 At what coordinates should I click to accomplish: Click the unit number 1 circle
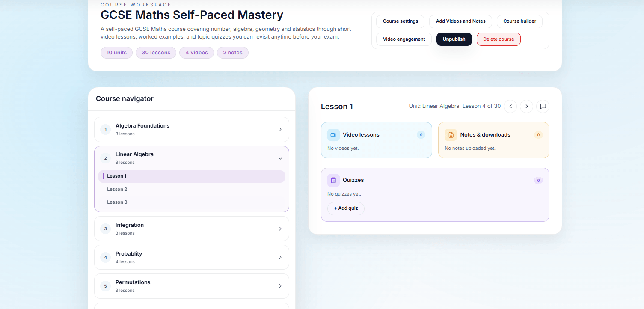[x=106, y=129]
